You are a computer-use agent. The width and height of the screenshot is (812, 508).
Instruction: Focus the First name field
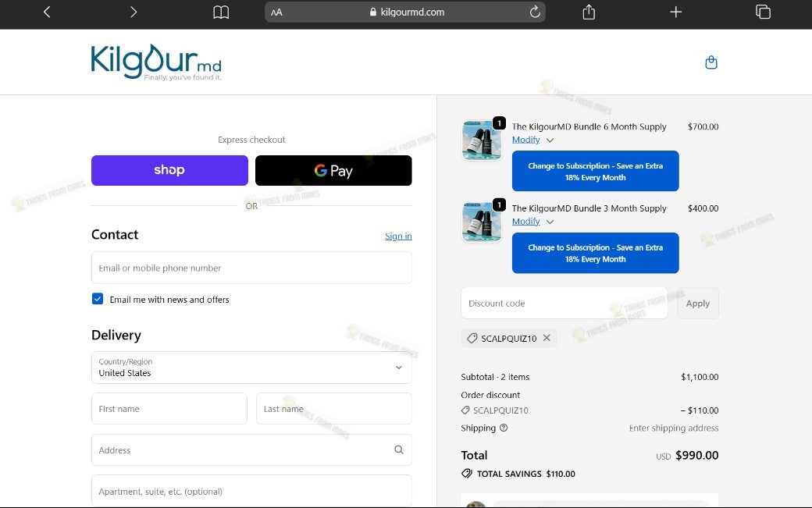coord(169,408)
